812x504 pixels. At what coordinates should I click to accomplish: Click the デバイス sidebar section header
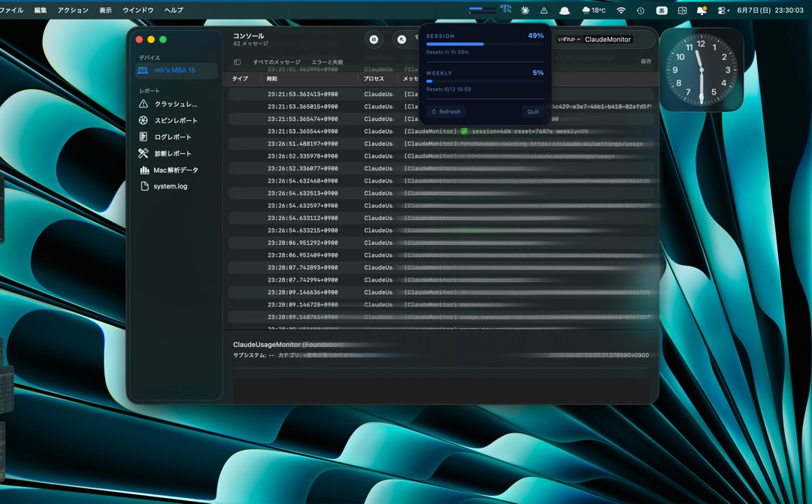(x=149, y=58)
